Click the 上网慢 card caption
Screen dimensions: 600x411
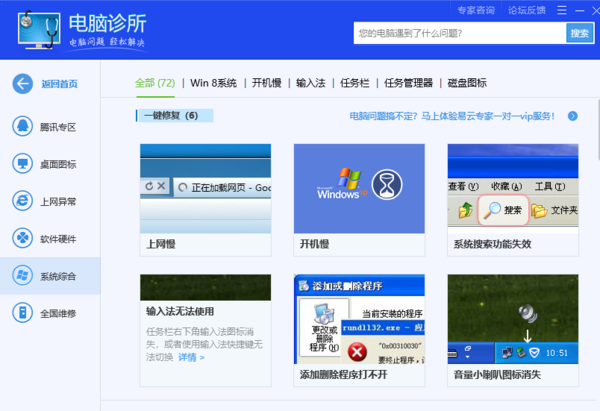tap(161, 244)
